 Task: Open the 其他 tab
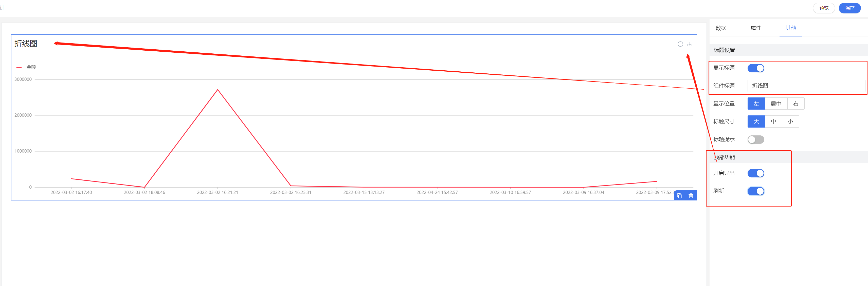(x=790, y=28)
